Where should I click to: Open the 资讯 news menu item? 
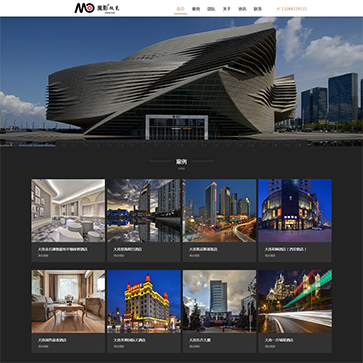click(242, 9)
